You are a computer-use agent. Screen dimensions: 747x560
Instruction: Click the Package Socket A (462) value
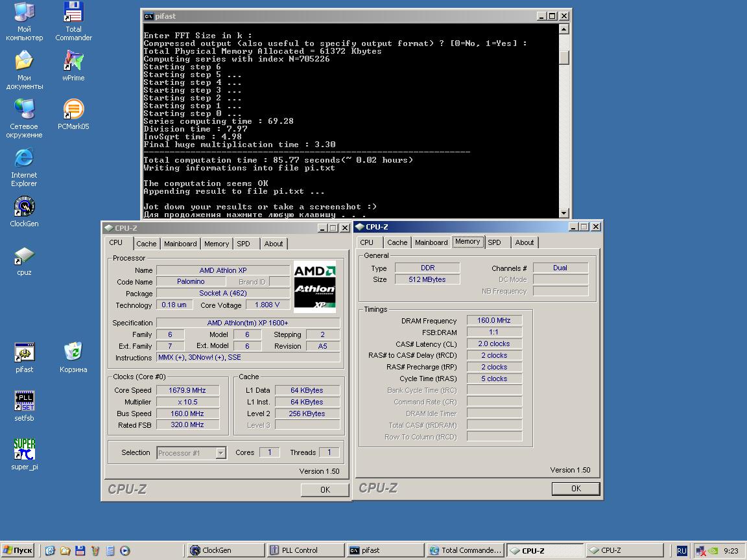pos(223,293)
